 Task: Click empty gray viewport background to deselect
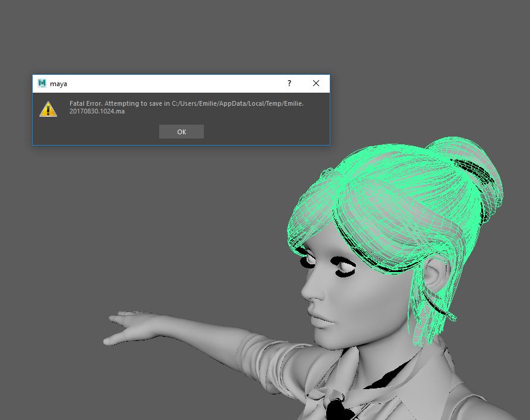[x=149, y=238]
